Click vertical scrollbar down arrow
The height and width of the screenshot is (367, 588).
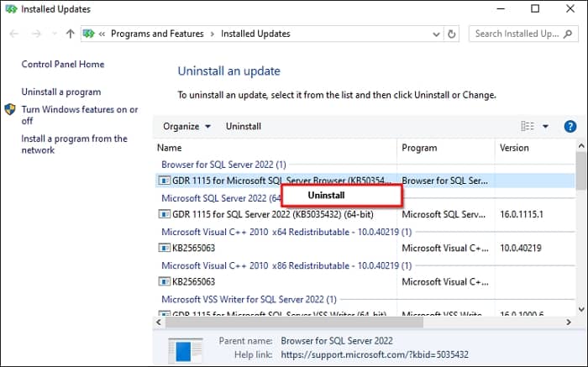(x=581, y=310)
